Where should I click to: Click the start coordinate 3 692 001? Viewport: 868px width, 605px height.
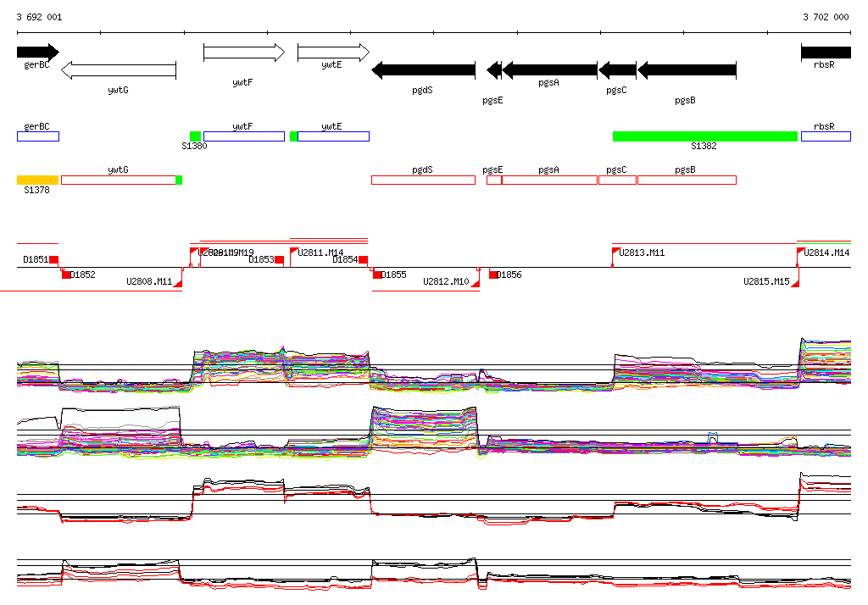point(39,17)
